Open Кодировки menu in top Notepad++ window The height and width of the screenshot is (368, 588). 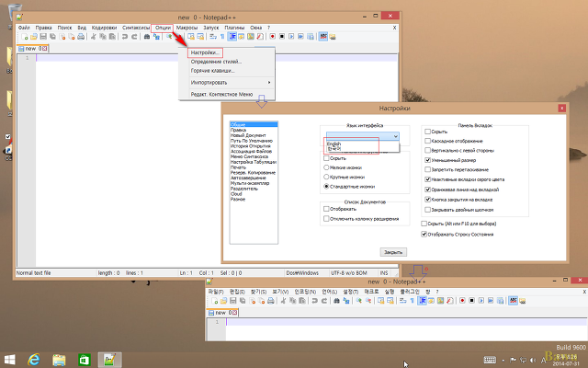coord(104,28)
